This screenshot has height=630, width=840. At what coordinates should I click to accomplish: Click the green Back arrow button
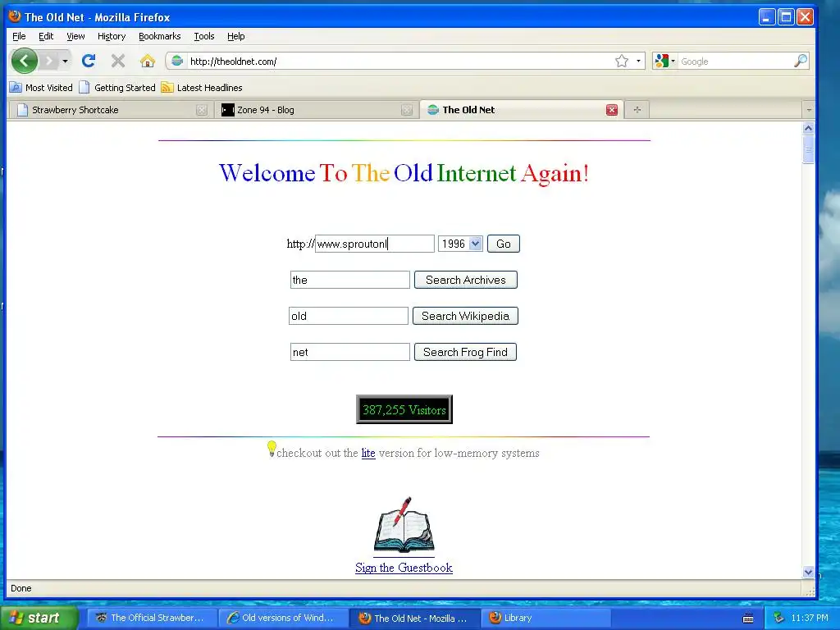tap(24, 61)
